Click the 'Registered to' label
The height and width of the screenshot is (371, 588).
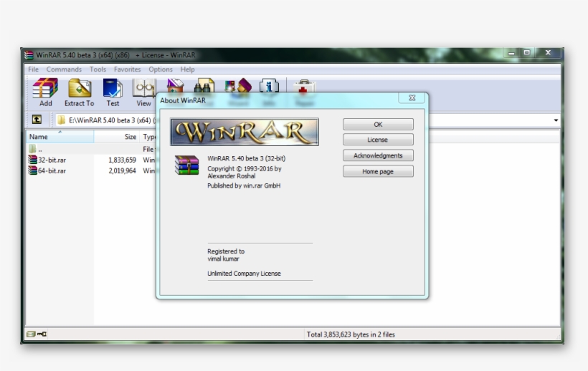226,251
